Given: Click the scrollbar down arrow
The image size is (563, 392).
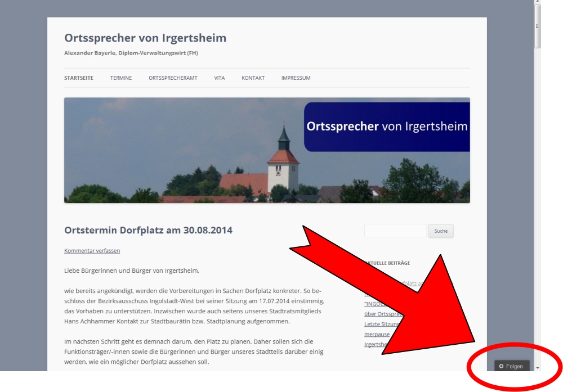Looking at the screenshot, I should (x=537, y=367).
